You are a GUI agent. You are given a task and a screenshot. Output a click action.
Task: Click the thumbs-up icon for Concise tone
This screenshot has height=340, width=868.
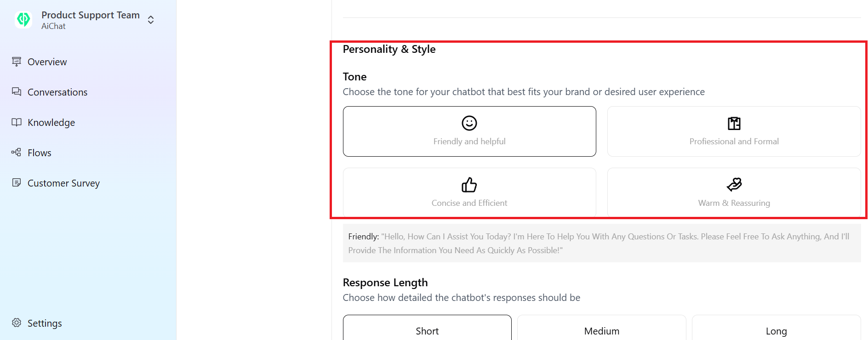469,185
